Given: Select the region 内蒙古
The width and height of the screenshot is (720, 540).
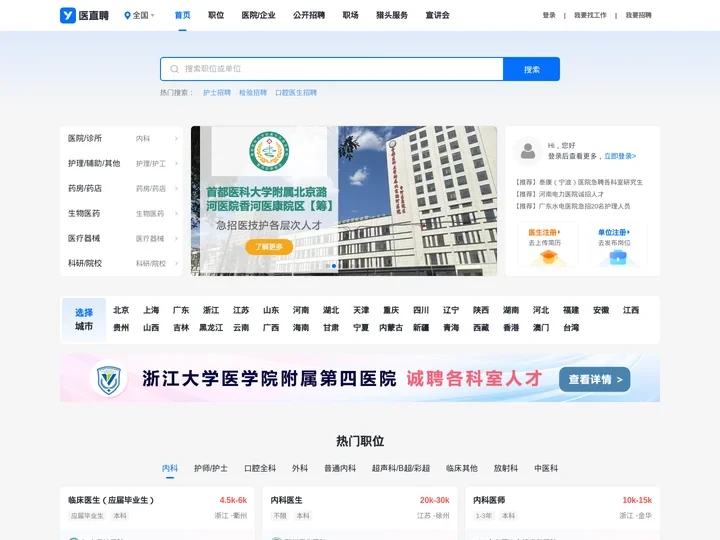Looking at the screenshot, I should click(x=391, y=328).
